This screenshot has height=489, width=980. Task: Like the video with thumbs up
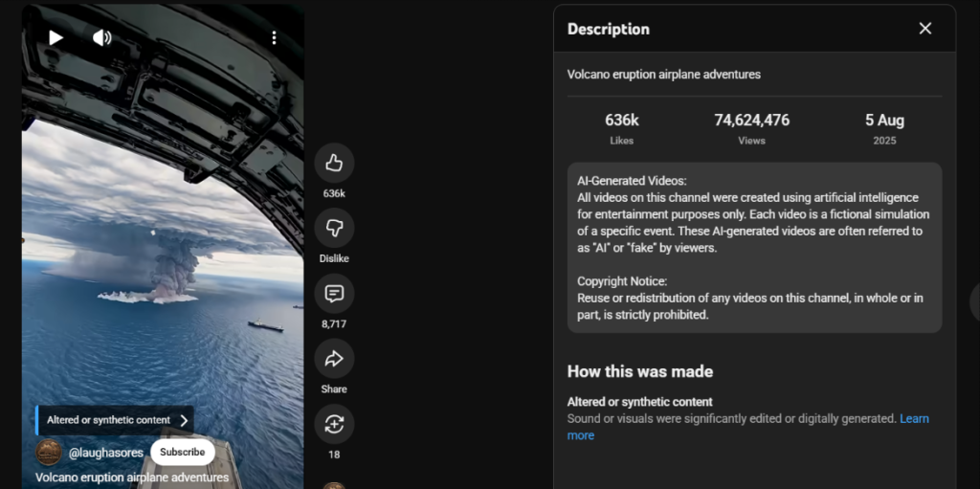click(334, 163)
